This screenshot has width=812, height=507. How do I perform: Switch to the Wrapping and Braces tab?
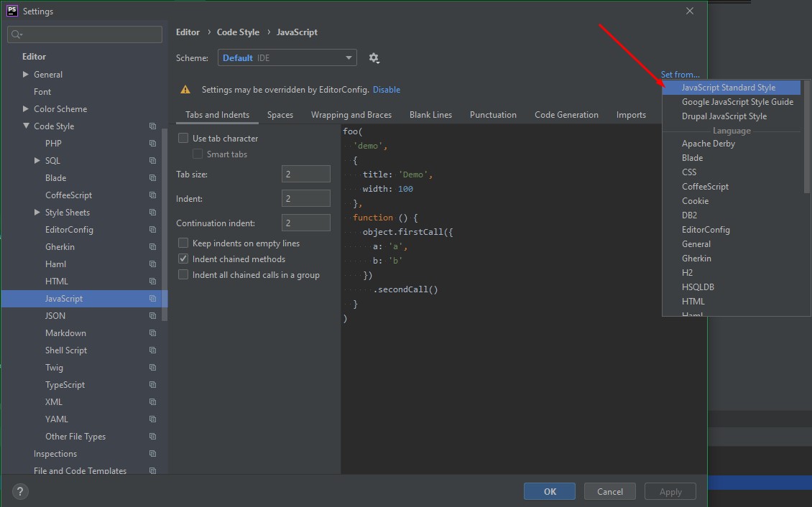pos(351,115)
